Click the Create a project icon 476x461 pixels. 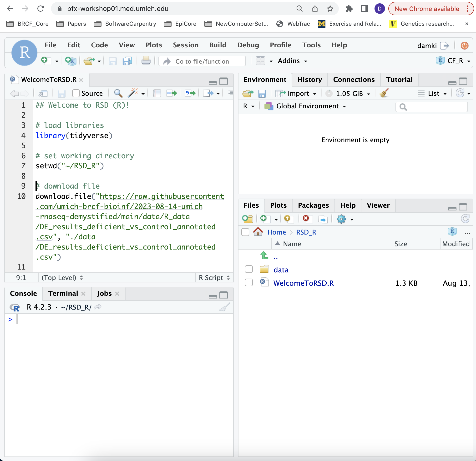tap(71, 61)
